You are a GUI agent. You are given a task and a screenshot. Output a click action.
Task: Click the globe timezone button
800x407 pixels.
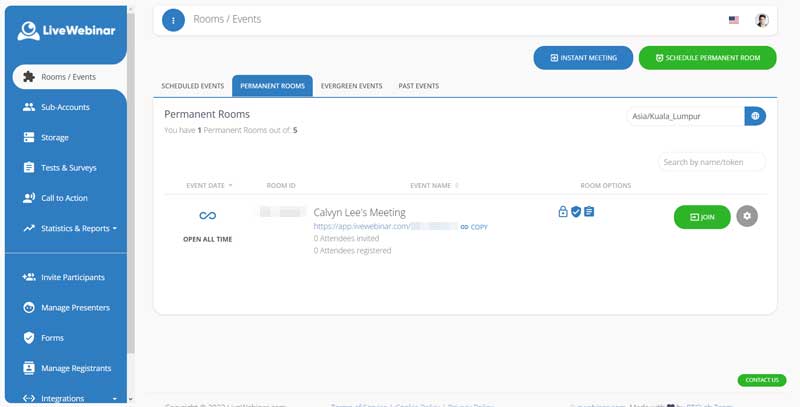[x=755, y=116]
